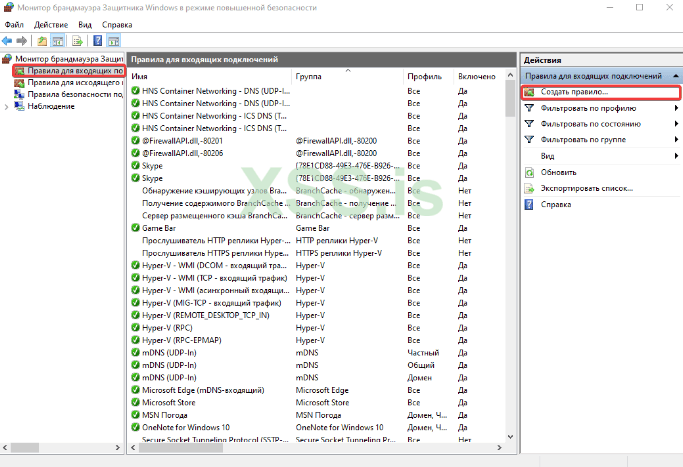Viewport: 683px width, 467px height.
Task: Open the Фильтровать по профилю submenu arrow
Action: (676, 108)
